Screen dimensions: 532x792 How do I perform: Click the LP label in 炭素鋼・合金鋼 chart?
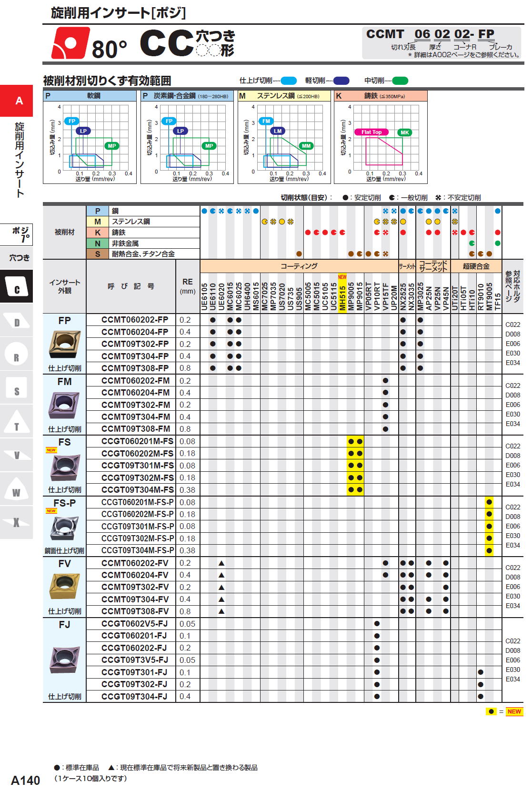point(181,131)
